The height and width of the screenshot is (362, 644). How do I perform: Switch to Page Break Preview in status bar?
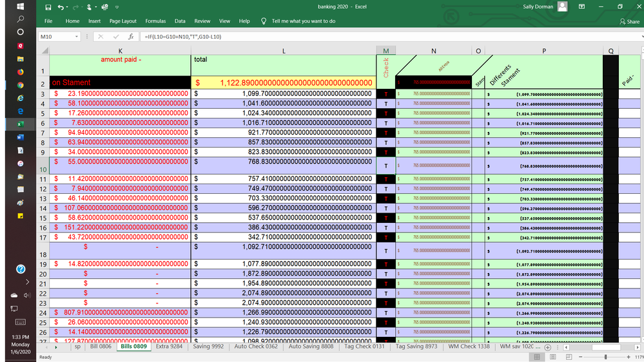point(569,357)
